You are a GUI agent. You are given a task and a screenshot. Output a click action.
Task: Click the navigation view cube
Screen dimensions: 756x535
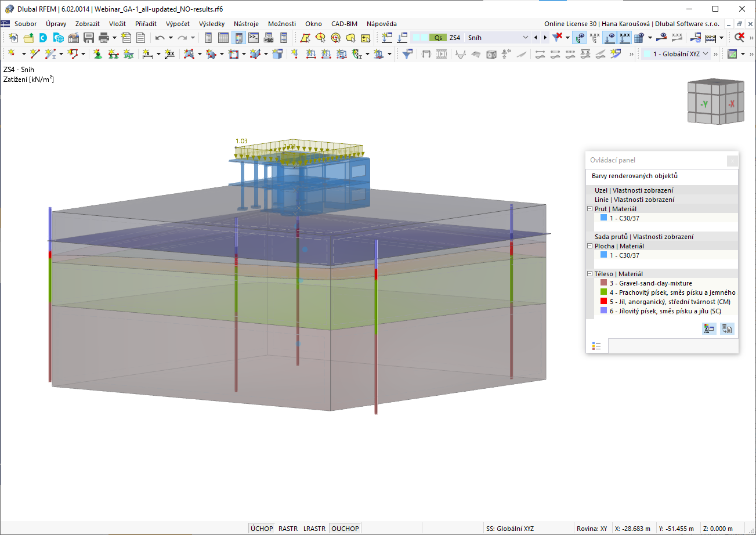click(x=715, y=103)
